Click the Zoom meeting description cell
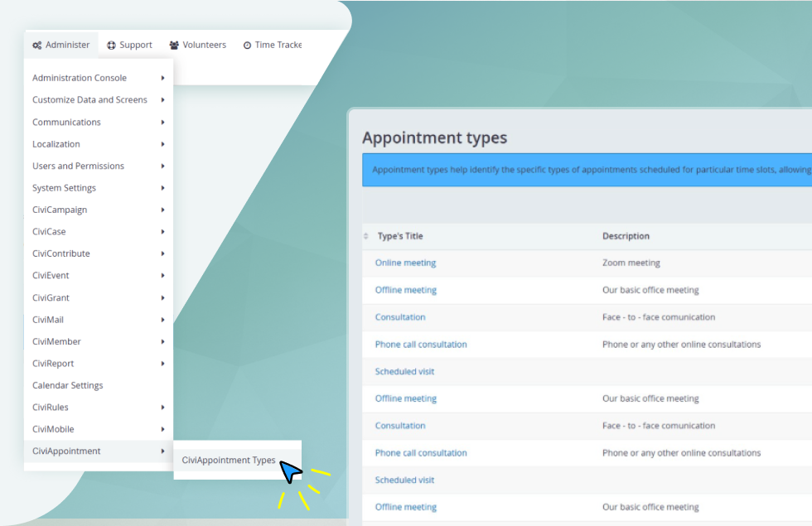Screen dimensions: 812x526 [x=631, y=263]
